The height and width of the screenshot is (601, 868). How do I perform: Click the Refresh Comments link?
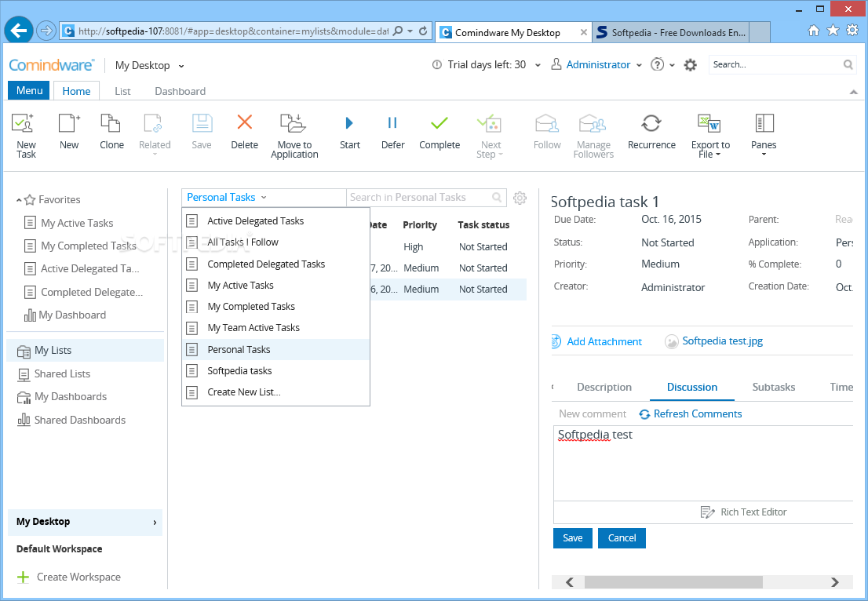698,414
